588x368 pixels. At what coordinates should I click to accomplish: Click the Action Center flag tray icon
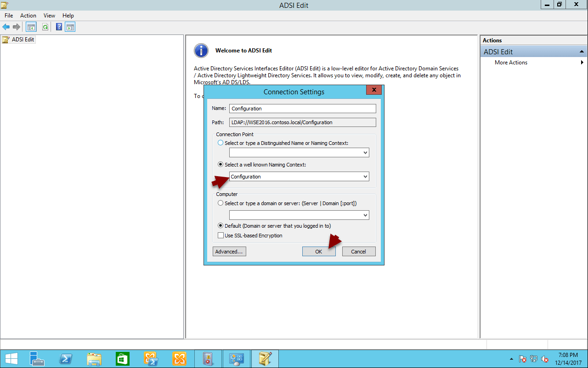pos(523,359)
